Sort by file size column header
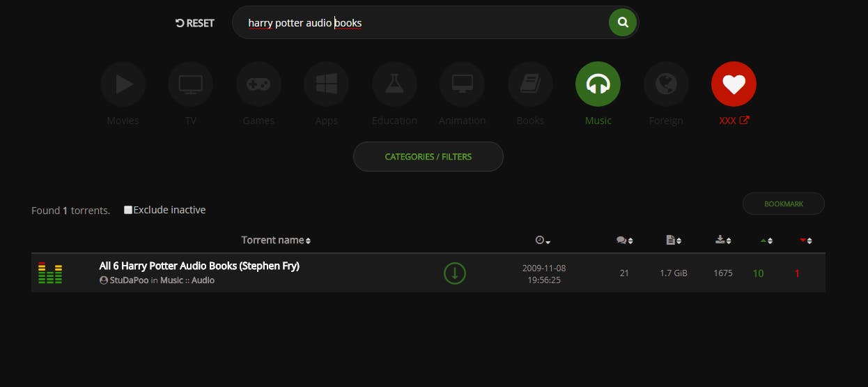This screenshot has height=387, width=868. click(674, 240)
